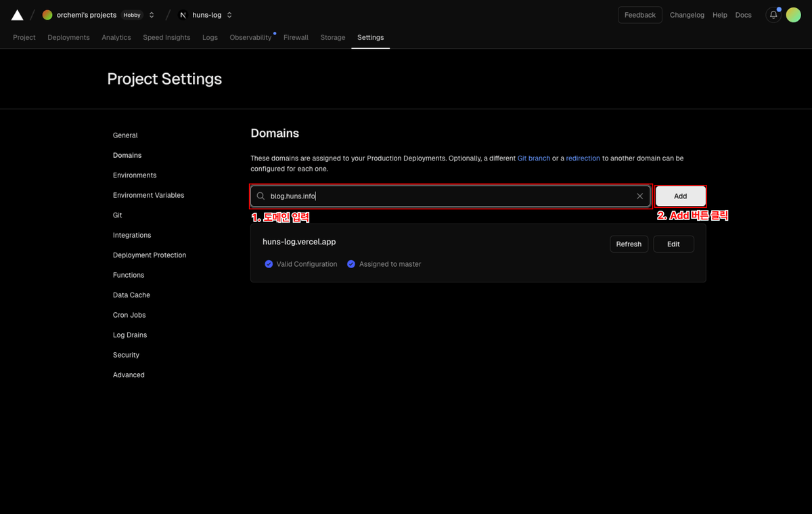
Task: Expand the huns-log project switcher
Action: [229, 15]
